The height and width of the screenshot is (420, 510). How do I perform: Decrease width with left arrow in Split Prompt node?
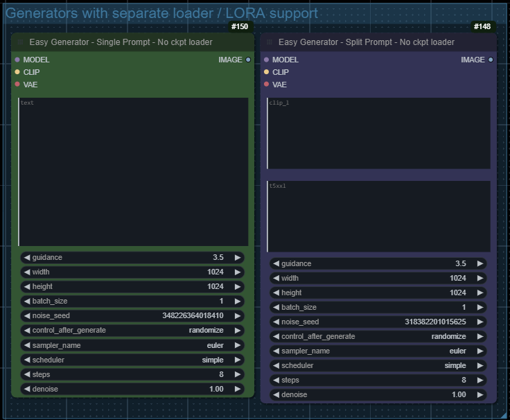pos(276,278)
